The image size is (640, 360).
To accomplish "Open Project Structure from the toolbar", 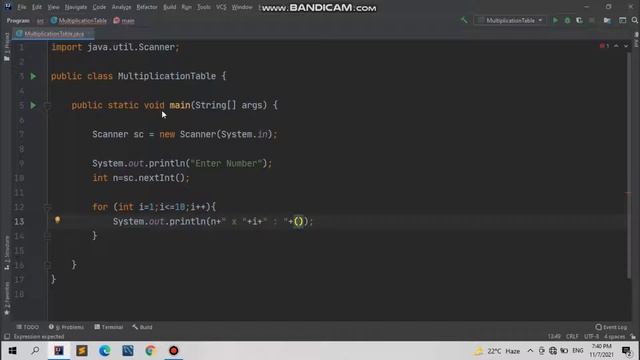I will [x=607, y=20].
